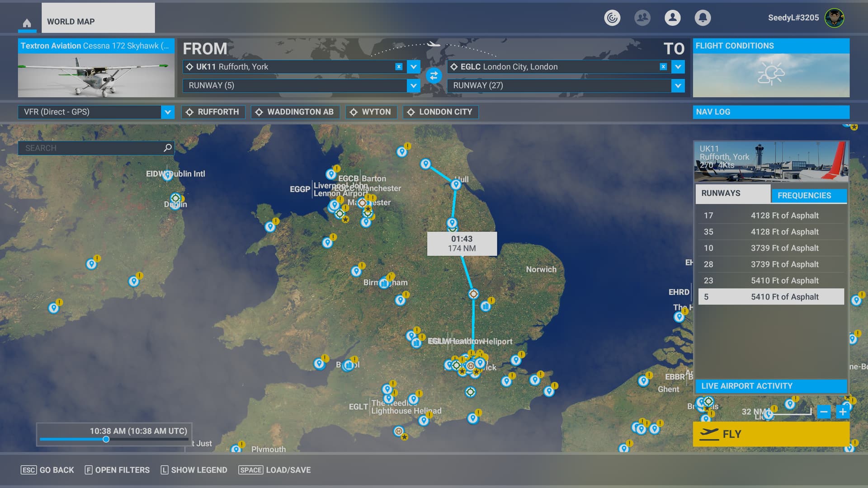Expand the Runway (27) arrival dropdown
The width and height of the screenshot is (868, 488).
678,85
